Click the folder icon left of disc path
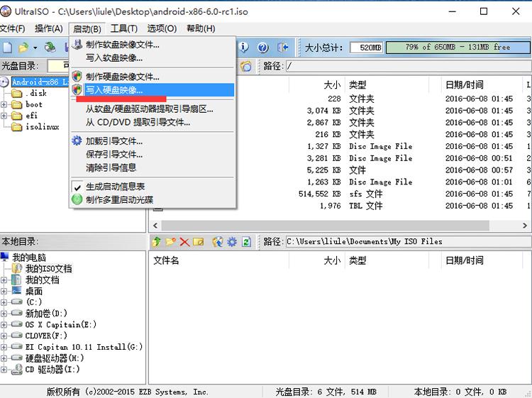The height and width of the screenshot is (398, 532). tap(246, 66)
